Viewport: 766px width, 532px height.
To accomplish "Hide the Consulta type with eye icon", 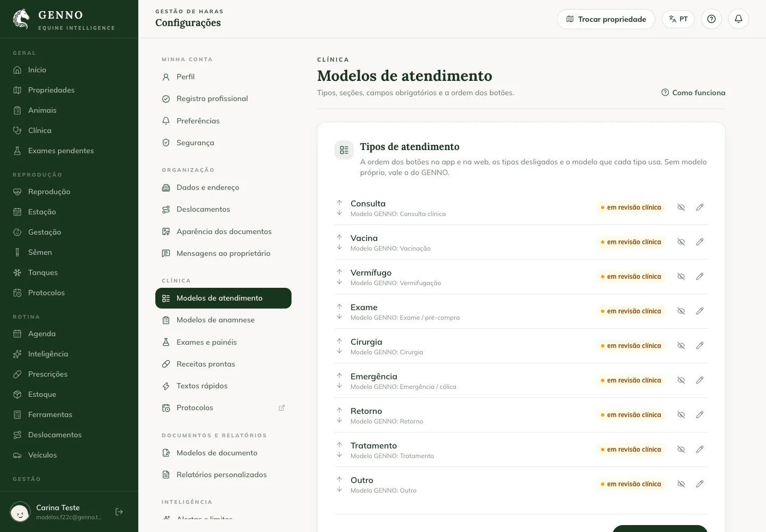I will [681, 207].
